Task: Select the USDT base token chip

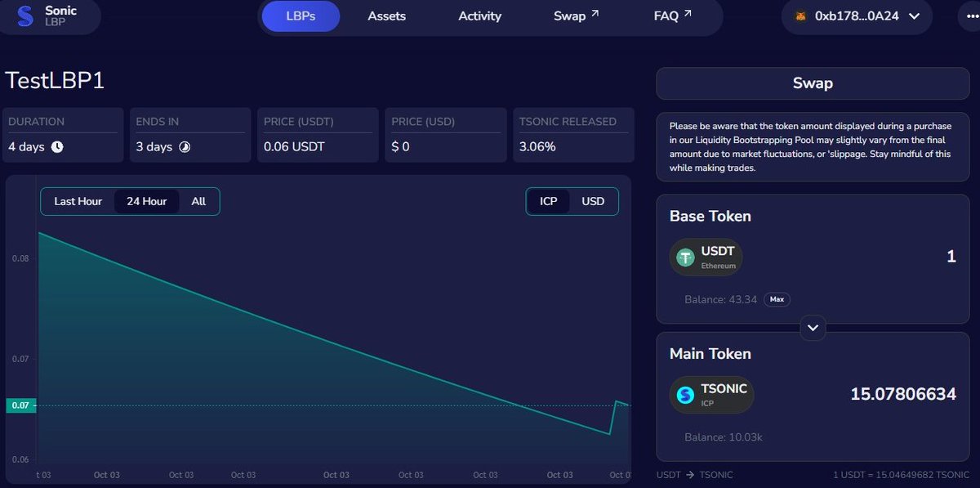Action: click(706, 257)
